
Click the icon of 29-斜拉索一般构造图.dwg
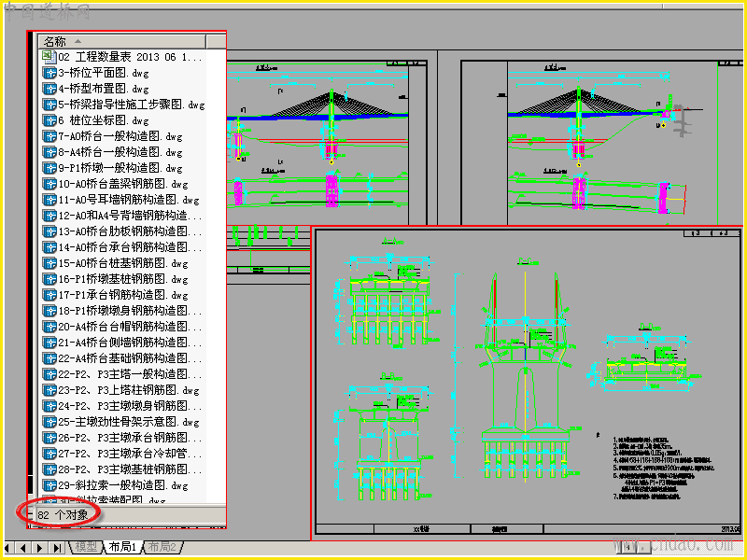click(49, 485)
